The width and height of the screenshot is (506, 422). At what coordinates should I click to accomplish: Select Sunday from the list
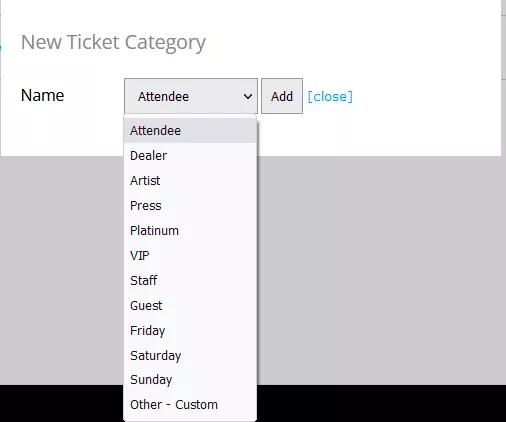click(190, 380)
